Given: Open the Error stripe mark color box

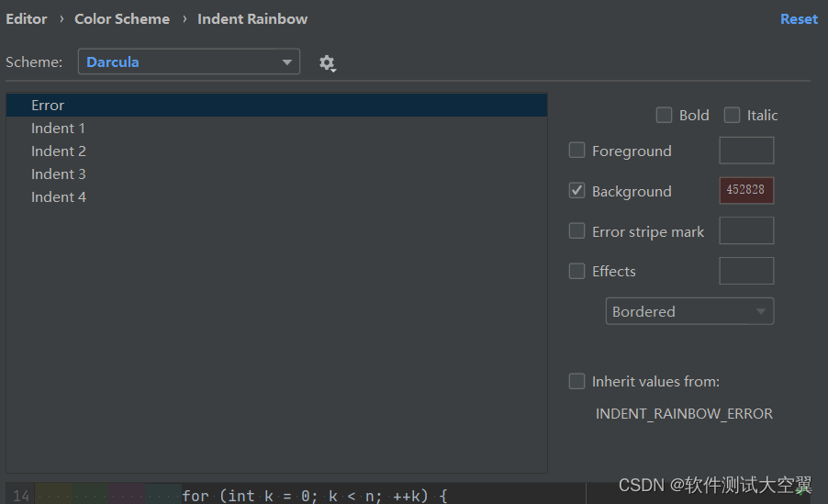Looking at the screenshot, I should tap(746, 231).
